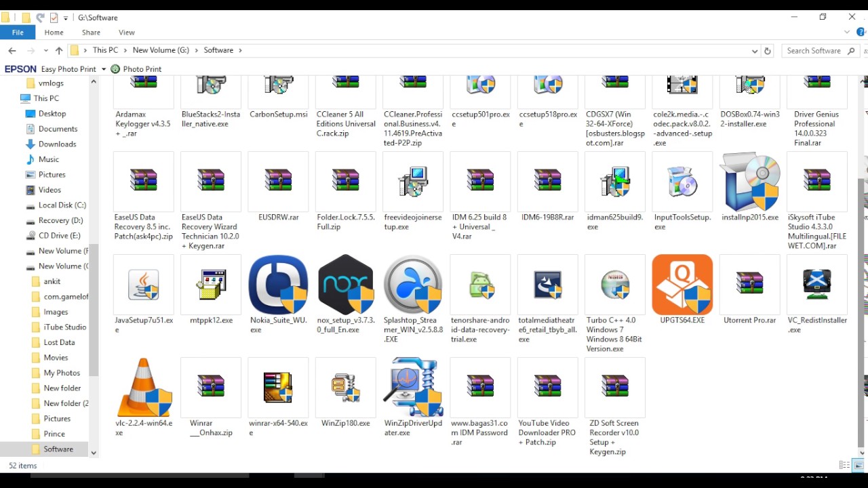Viewport: 868px width, 488px height.
Task: Open the View ribbon tab
Action: pos(127,33)
